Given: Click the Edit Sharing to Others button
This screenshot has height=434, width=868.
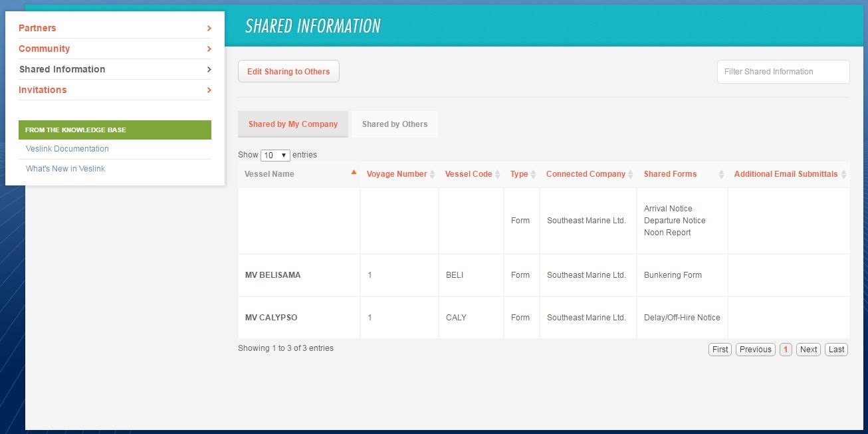Looking at the screenshot, I should click(x=288, y=71).
